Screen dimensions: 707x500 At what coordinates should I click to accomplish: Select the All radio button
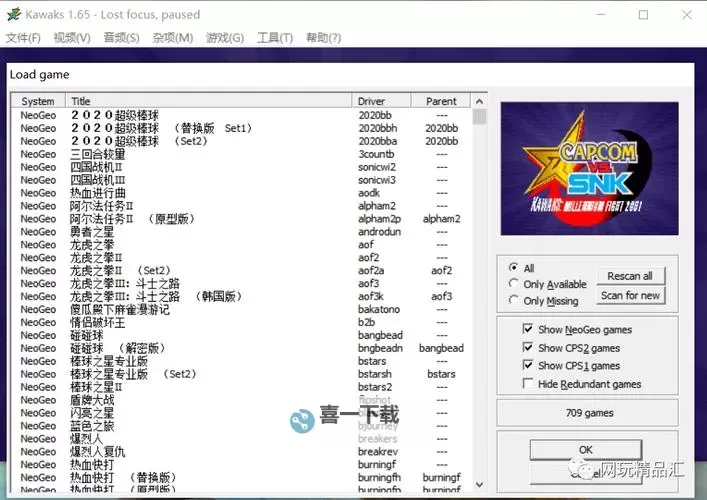pos(513,267)
